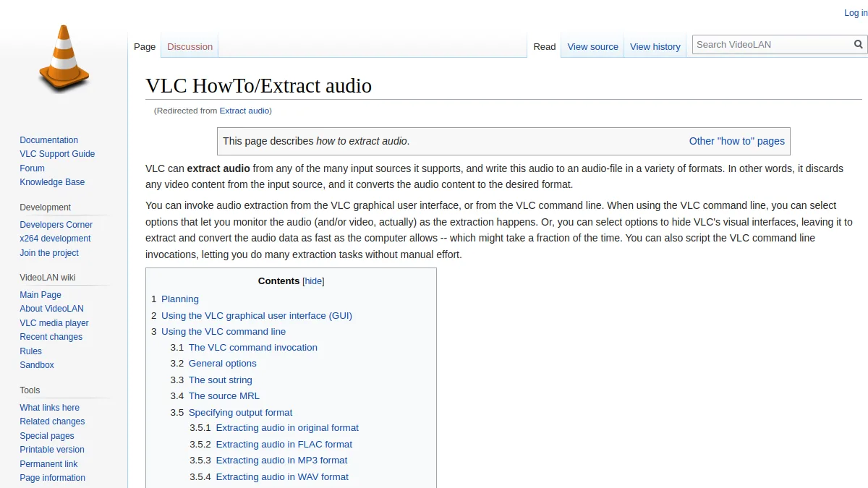The image size is (868, 488).
Task: Open Documentation in the sidebar
Action: [48, 140]
